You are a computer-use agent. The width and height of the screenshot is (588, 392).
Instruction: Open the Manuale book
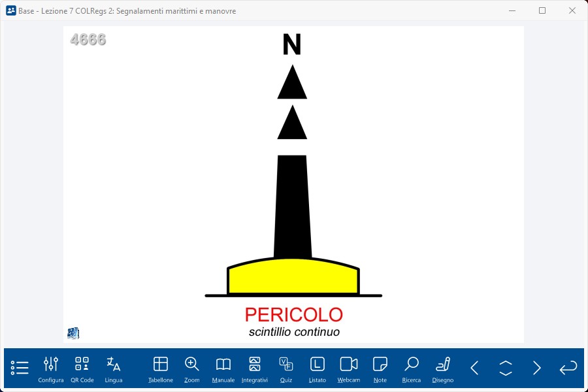click(223, 368)
